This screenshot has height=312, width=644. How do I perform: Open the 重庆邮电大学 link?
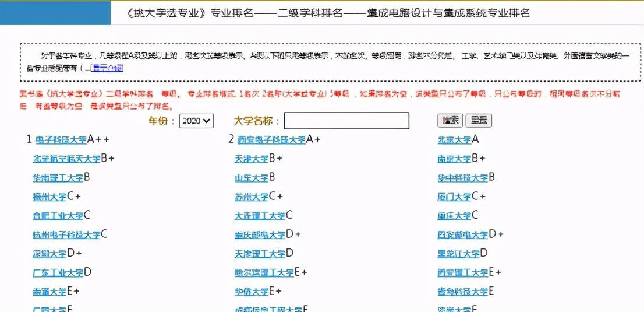pyautogui.click(x=260, y=235)
